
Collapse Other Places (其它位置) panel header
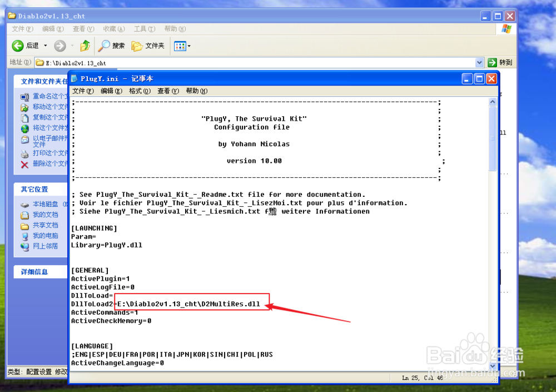tap(41, 189)
